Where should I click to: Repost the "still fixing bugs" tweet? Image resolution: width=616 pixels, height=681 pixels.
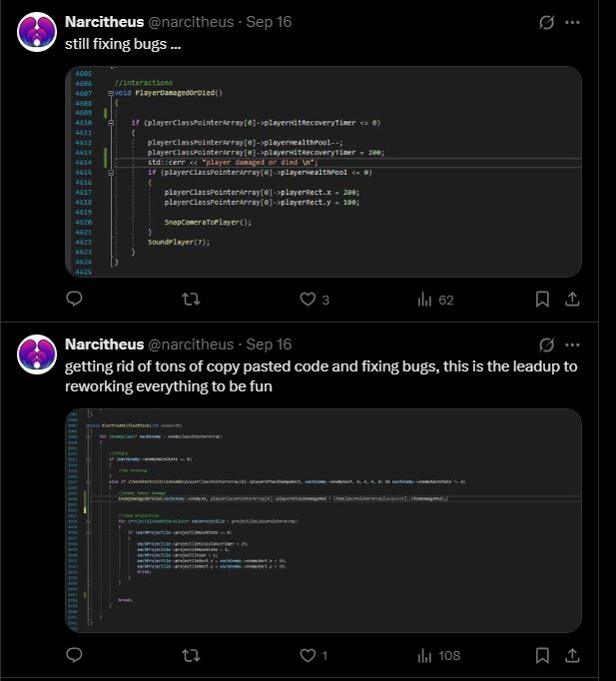pyautogui.click(x=191, y=300)
